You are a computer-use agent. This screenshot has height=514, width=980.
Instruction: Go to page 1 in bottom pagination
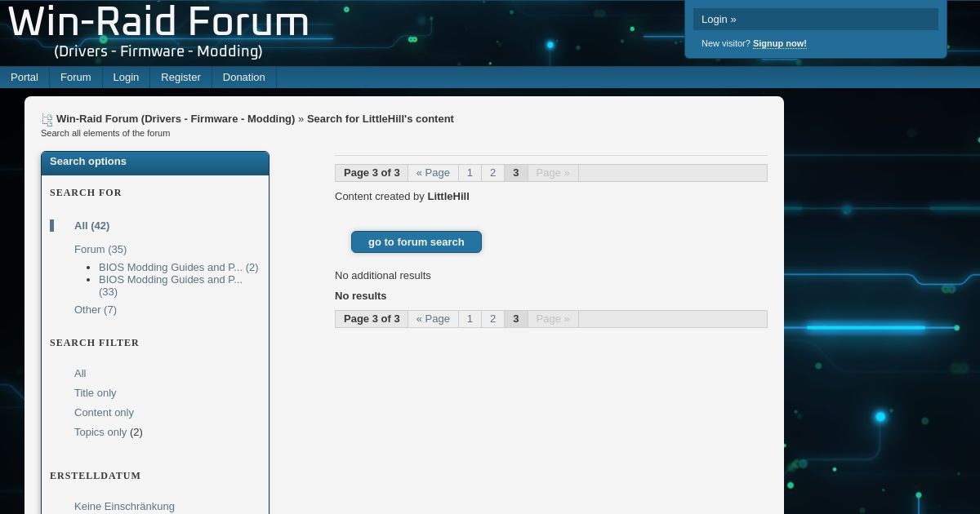click(470, 318)
